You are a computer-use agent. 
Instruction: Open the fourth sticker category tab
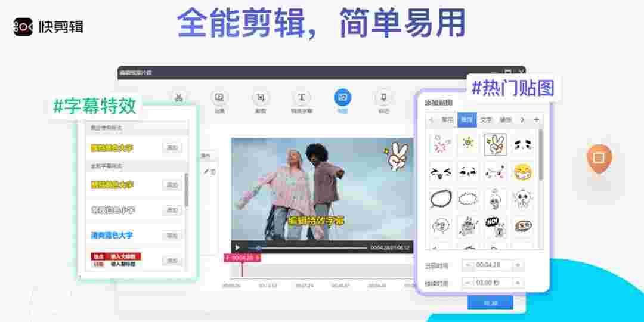pyautogui.click(x=506, y=120)
